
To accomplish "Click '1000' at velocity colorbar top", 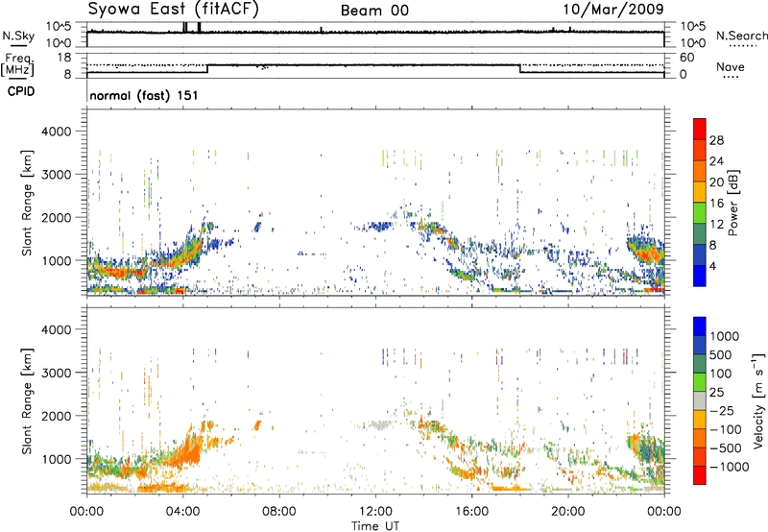I will pos(725,336).
